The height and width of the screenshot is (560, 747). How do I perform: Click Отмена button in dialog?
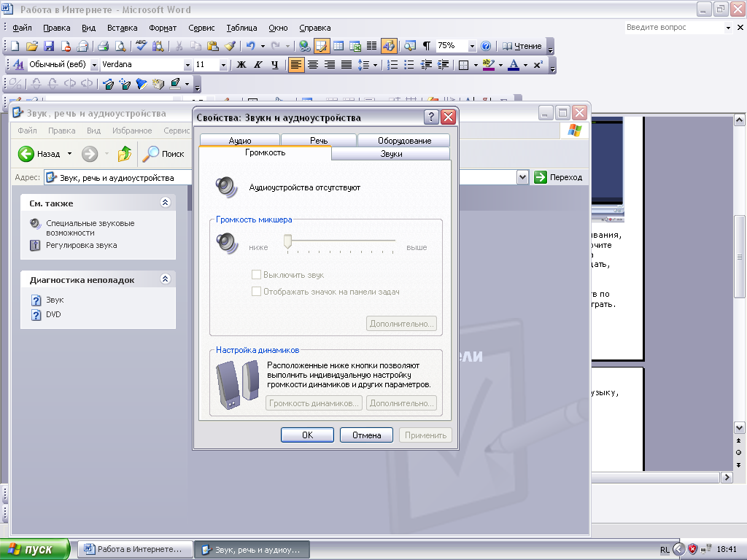(366, 435)
